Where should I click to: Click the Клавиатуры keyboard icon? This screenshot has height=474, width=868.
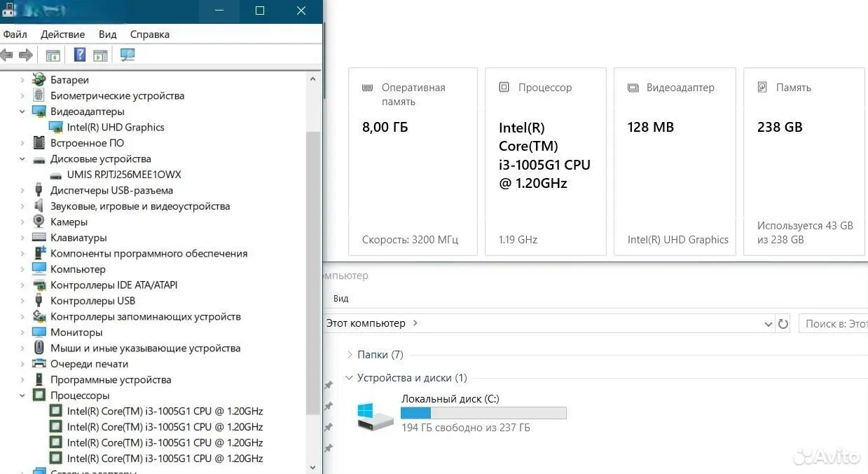click(x=39, y=238)
